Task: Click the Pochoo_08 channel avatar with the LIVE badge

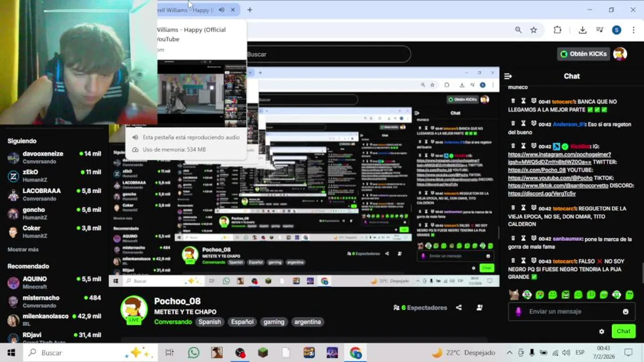Action: (x=134, y=309)
